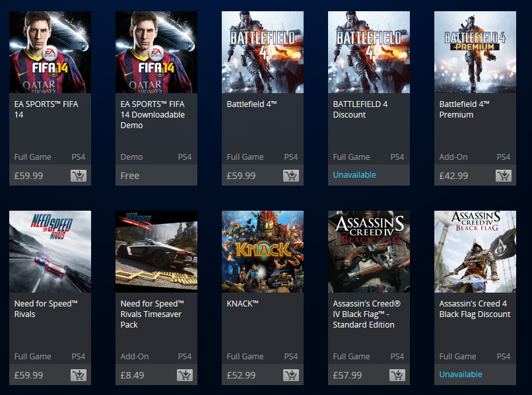Add Rivals Timesaver Pack to cart
Screen dimensions: 532x395
185,375
